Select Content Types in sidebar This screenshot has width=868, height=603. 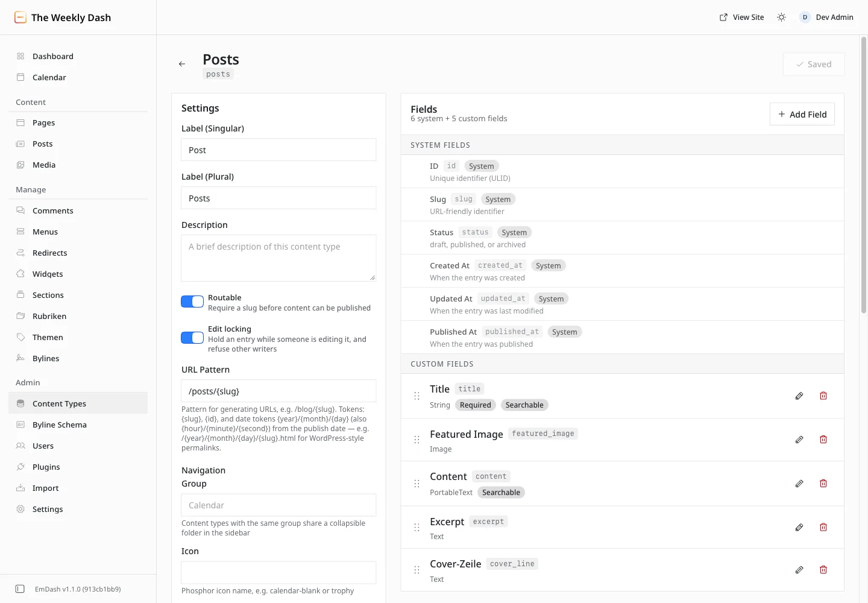(78, 403)
